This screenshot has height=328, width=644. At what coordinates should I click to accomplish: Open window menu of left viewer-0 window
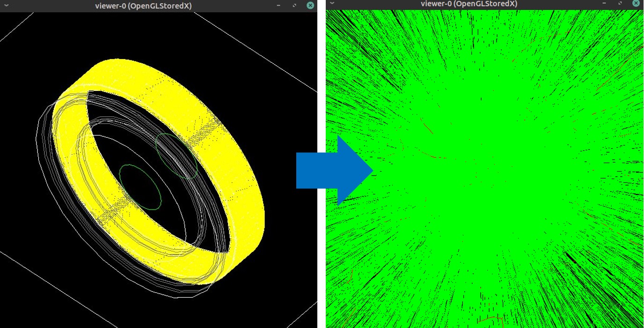(x=6, y=6)
